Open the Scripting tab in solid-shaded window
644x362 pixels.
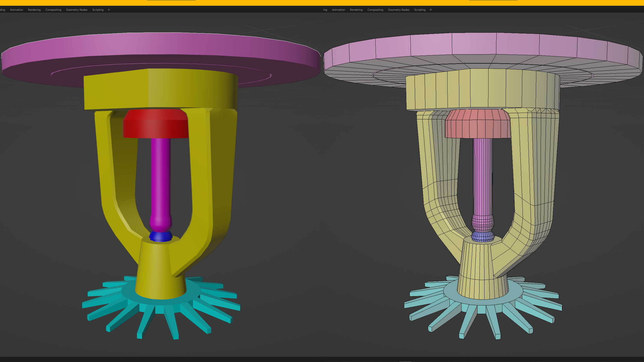point(98,10)
